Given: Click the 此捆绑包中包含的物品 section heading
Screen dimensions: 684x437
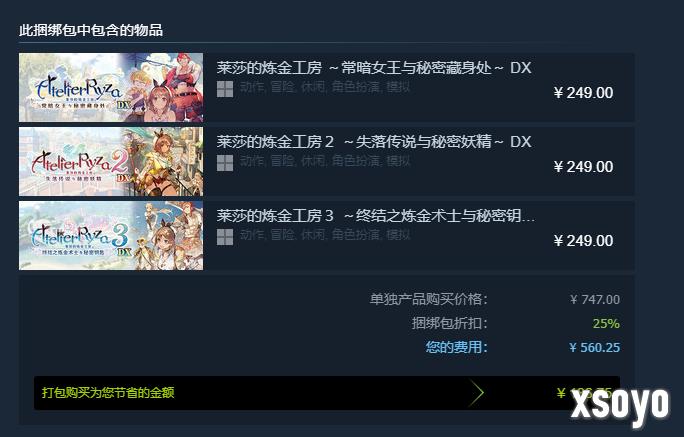Looking at the screenshot, I should 91,30.
